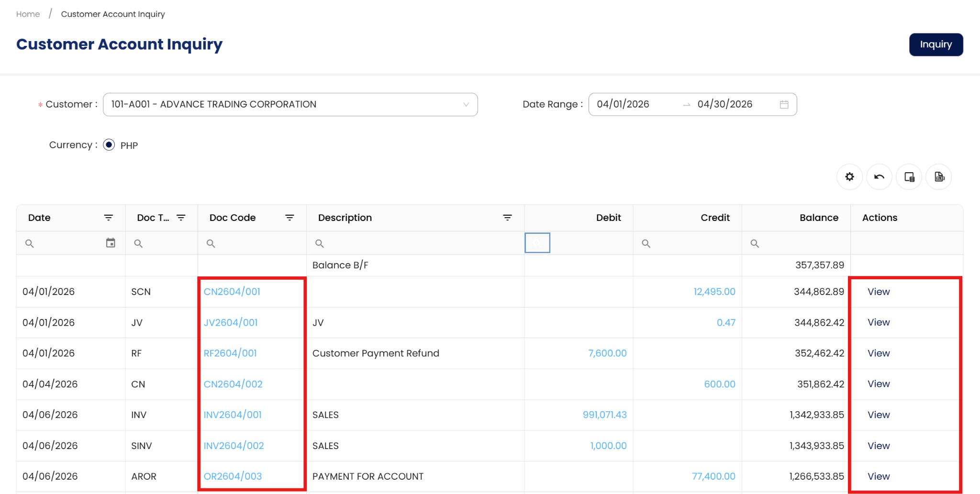Click debit amount 1,000.00
The height and width of the screenshot is (494, 980).
[x=608, y=446]
